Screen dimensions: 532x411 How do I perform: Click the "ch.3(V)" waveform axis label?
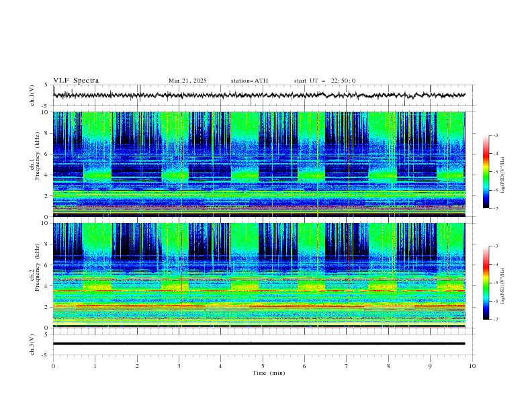32,345
